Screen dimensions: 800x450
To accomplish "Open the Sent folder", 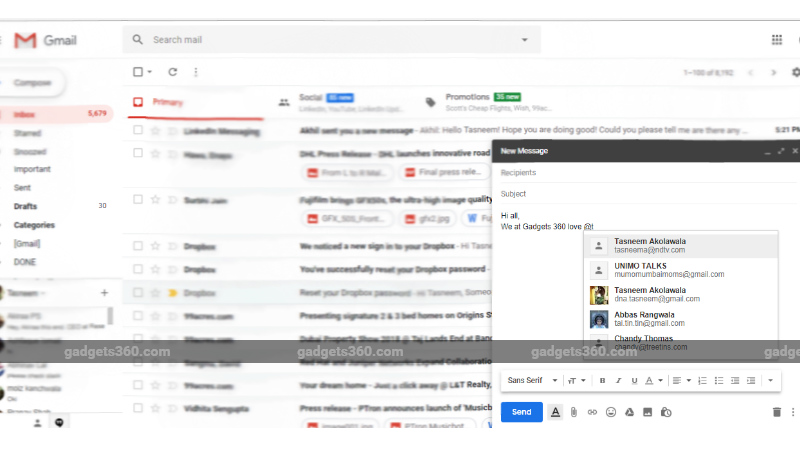I will click(22, 188).
